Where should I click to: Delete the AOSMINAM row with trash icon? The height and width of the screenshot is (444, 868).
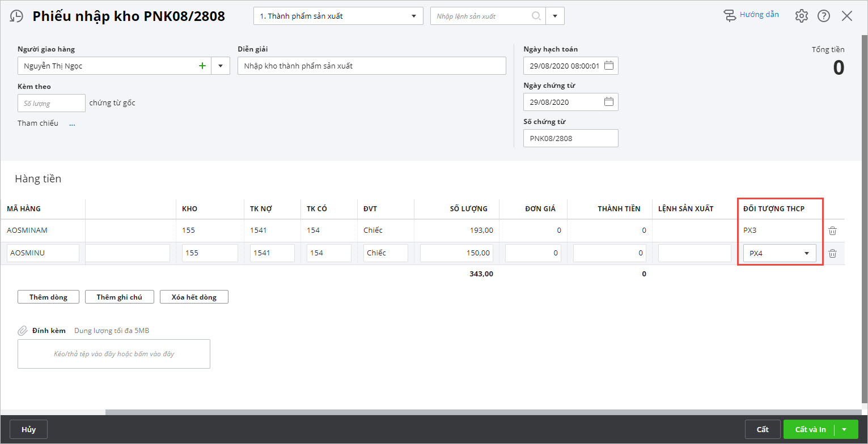[x=832, y=230]
